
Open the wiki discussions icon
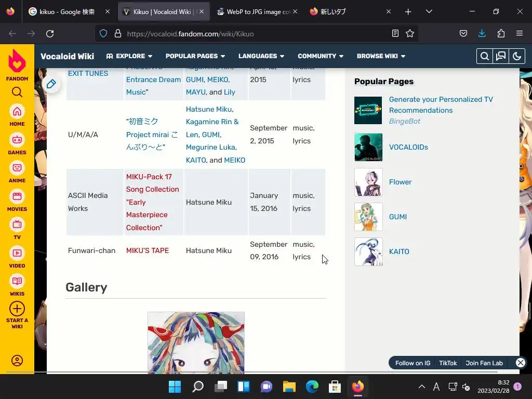tap(501, 56)
